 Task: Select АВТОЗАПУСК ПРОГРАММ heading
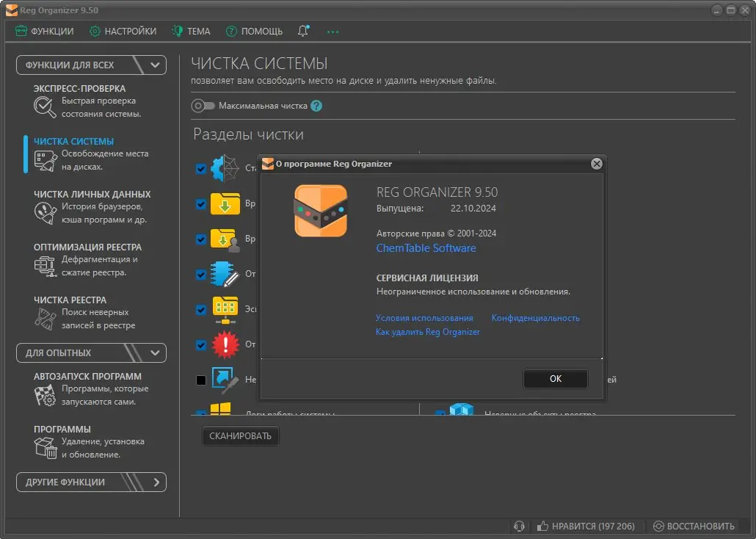(88, 377)
